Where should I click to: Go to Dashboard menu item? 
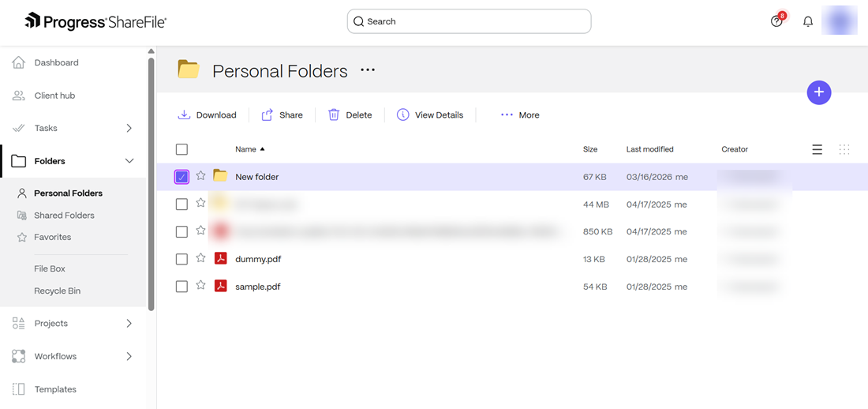coord(57,62)
